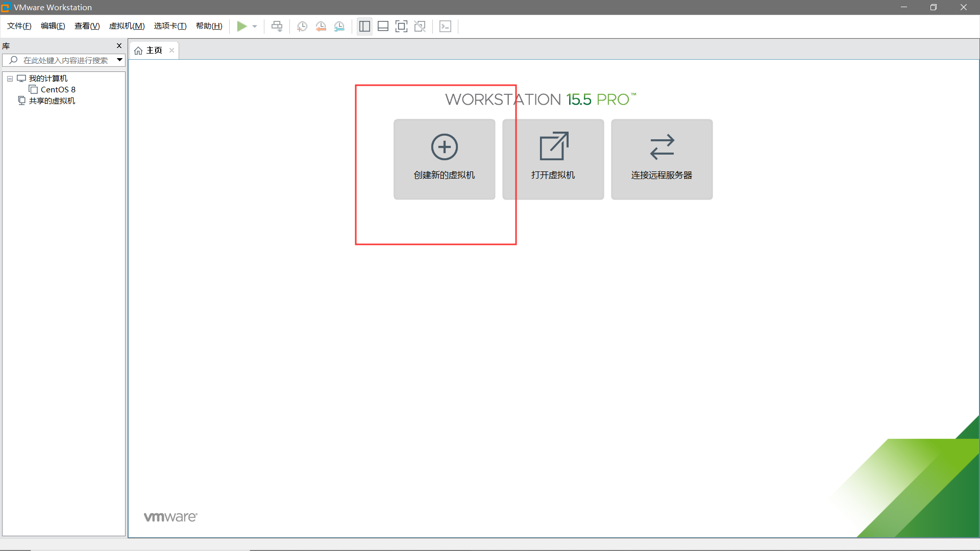Toggle the thumbnail bar view icon

pyautogui.click(x=383, y=27)
